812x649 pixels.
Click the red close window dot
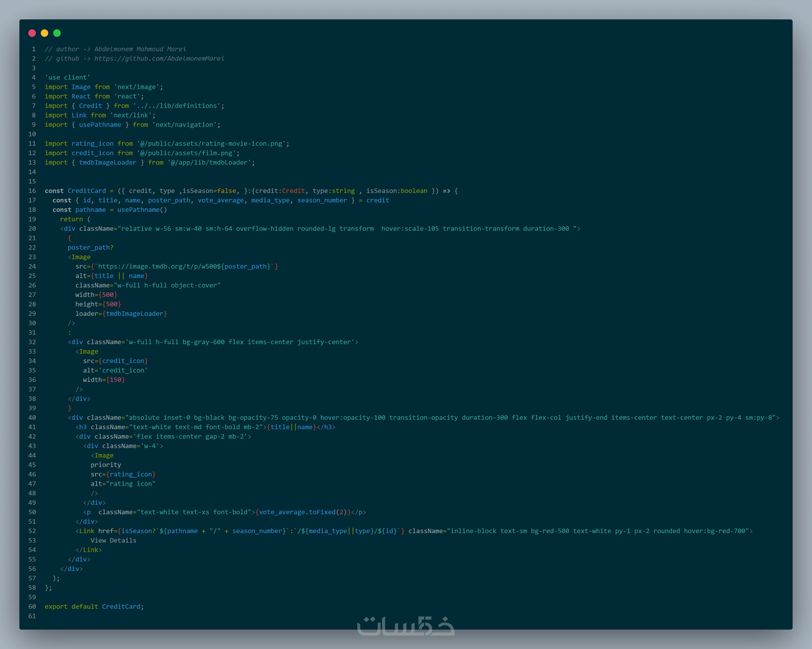pyautogui.click(x=32, y=33)
